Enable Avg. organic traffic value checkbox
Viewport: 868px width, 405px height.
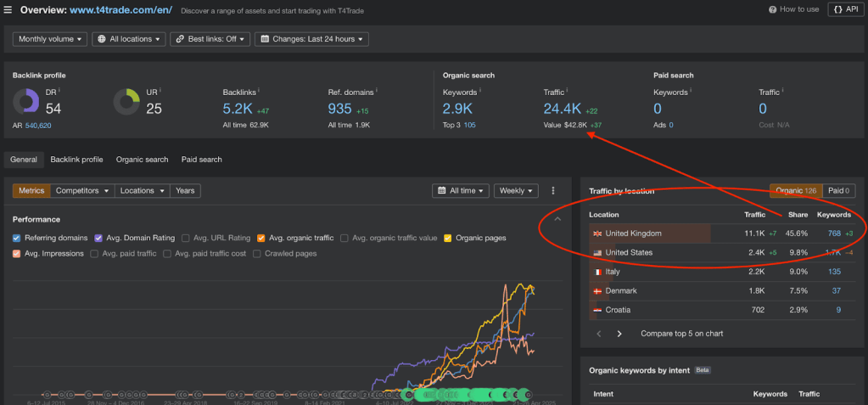(344, 238)
